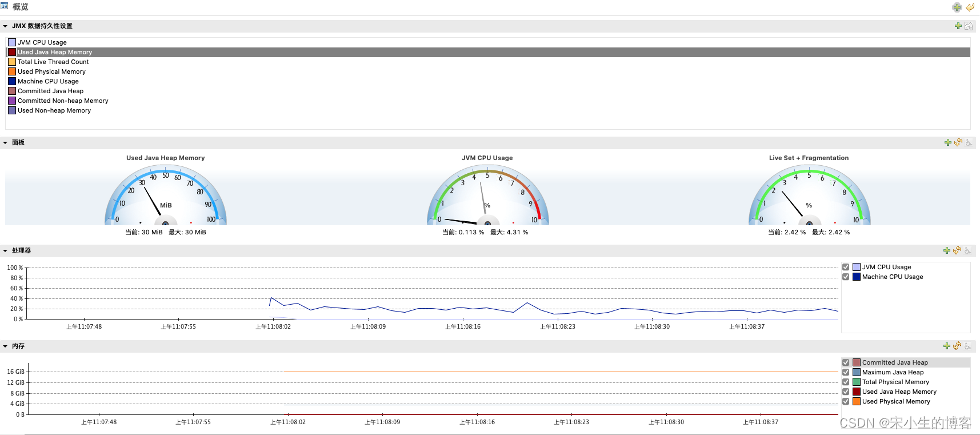The image size is (980, 435).
Task: Uncheck Machine CPU Usage in the processor legend
Action: point(846,277)
